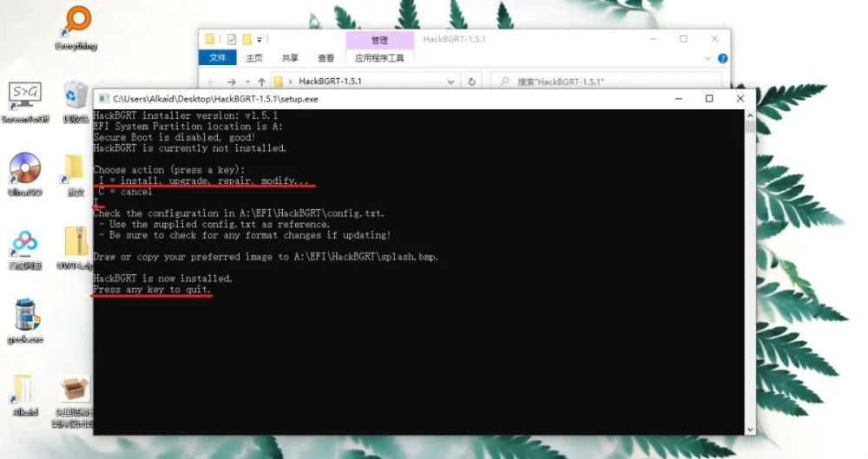Click the setup.exe path in console title bar
The height and width of the screenshot is (459, 868).
[215, 99]
